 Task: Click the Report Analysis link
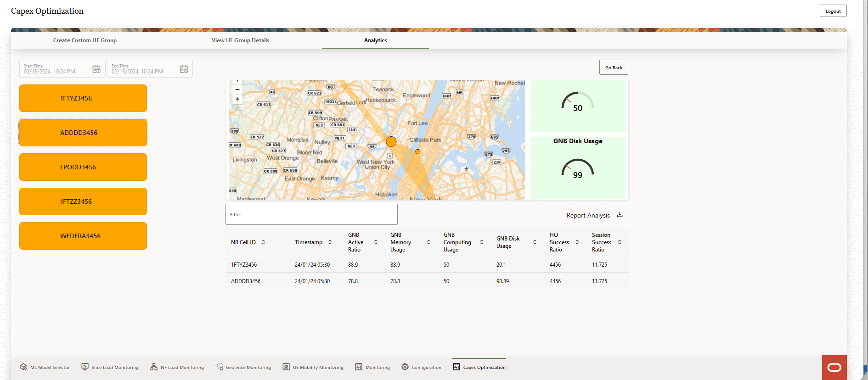pyautogui.click(x=588, y=215)
